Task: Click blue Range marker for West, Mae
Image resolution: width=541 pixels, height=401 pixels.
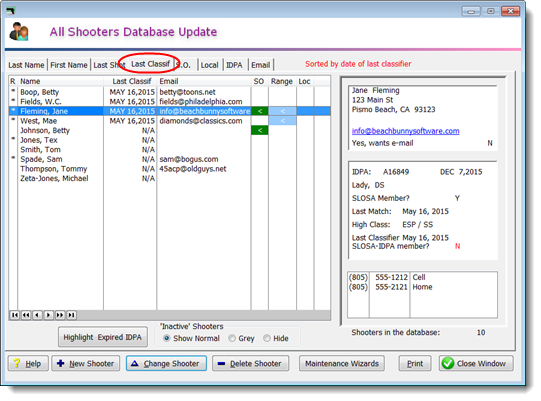Action: click(283, 121)
